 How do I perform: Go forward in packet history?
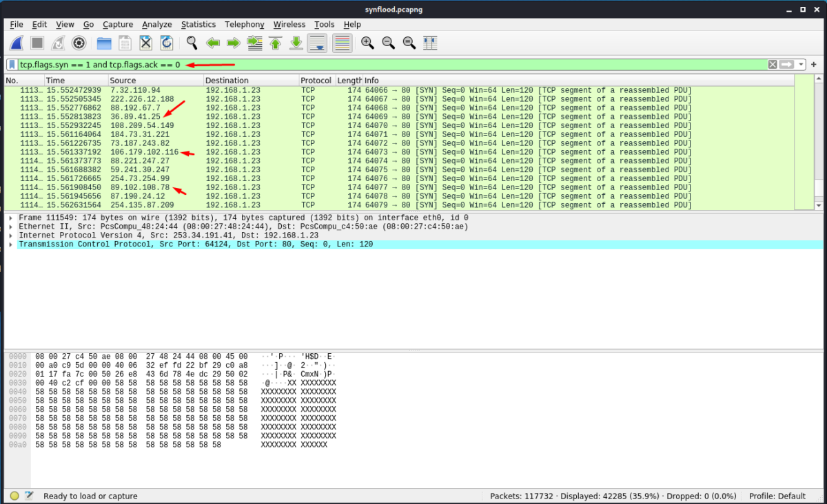coord(233,43)
